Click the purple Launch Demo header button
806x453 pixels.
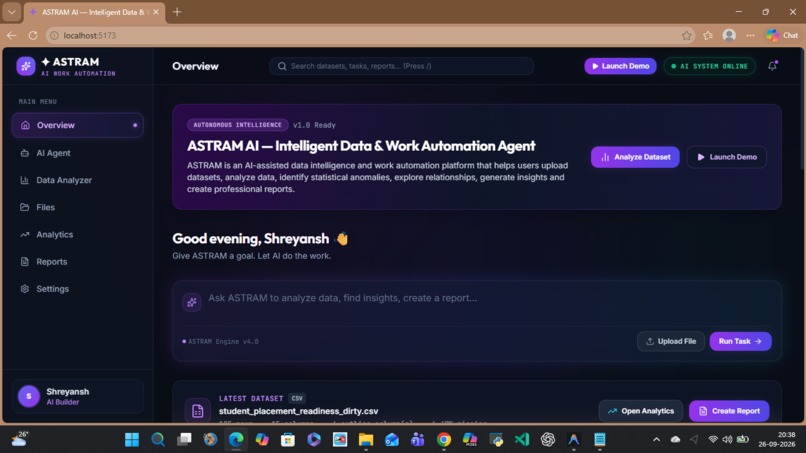coord(620,66)
